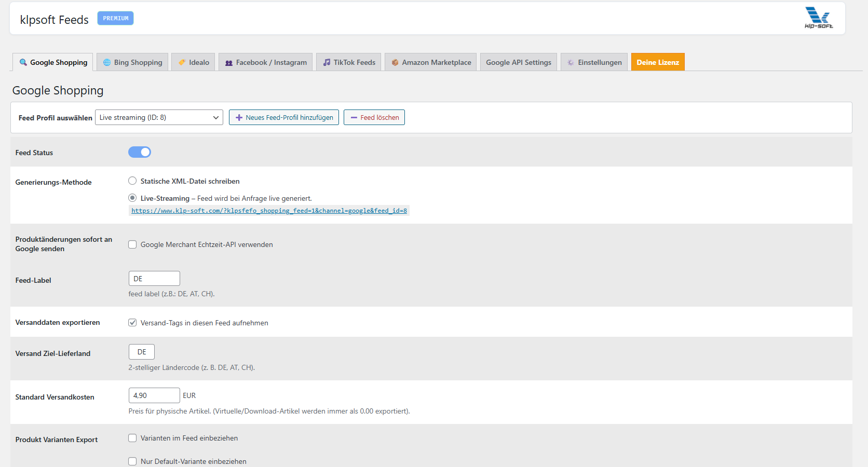The width and height of the screenshot is (868, 467).
Task: Switch to the Google API Settings tab
Action: (x=519, y=62)
